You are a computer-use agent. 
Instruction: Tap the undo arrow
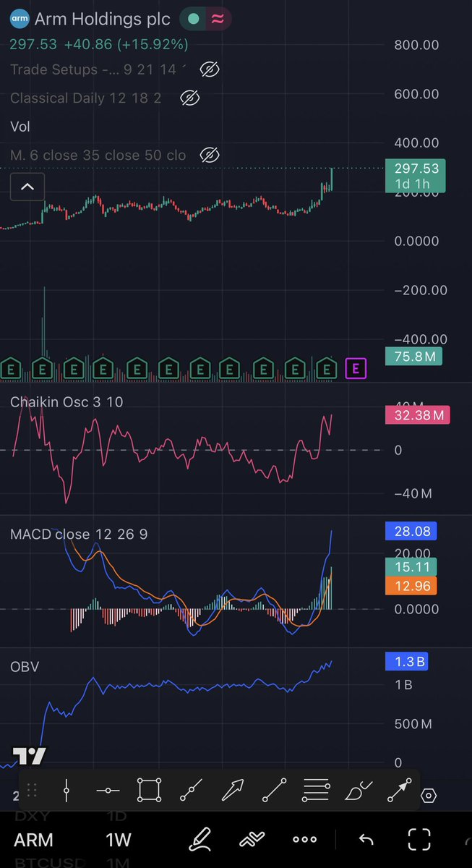coord(366,840)
